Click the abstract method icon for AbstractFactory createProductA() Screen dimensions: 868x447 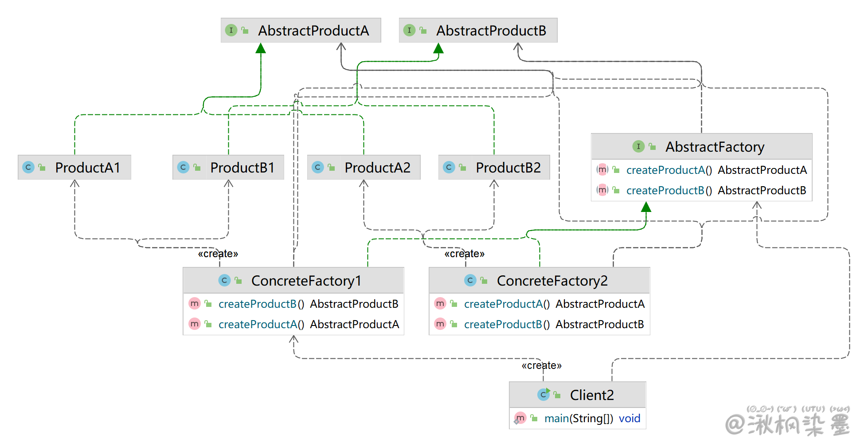tap(602, 170)
